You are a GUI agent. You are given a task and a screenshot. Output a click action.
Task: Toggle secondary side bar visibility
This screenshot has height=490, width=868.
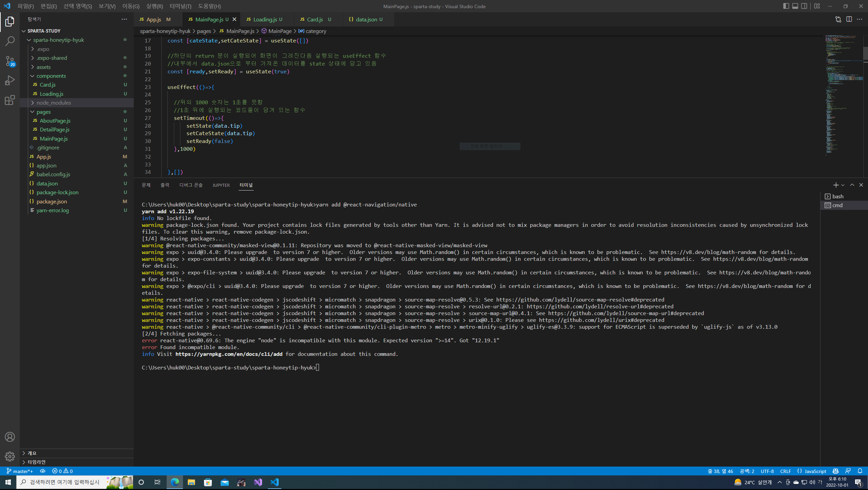(804, 6)
